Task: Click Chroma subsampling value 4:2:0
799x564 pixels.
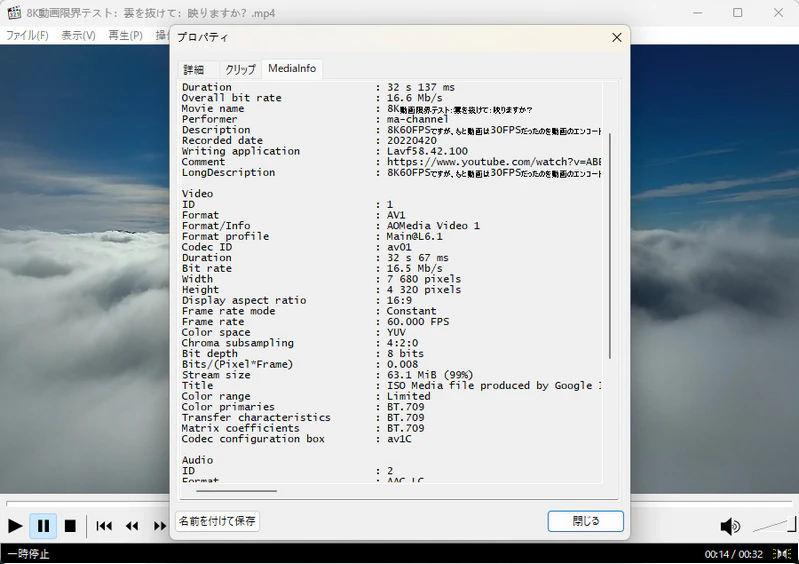Action: click(402, 343)
